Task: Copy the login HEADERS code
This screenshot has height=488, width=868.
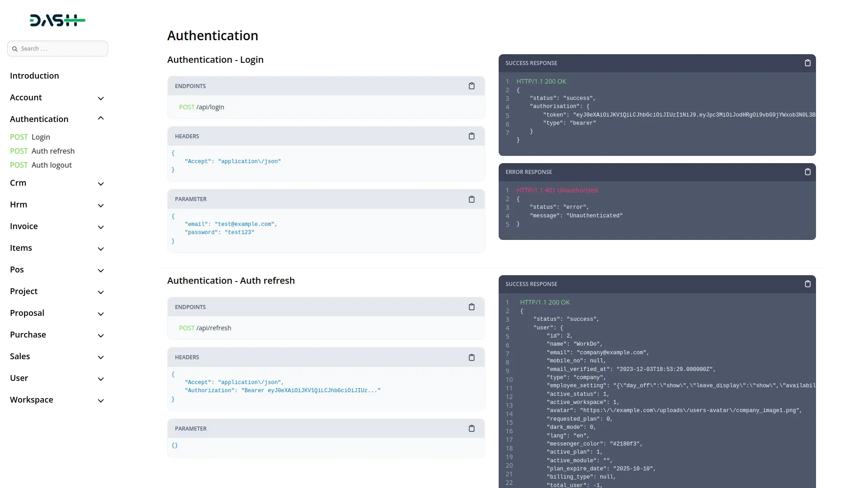Action: coord(472,136)
